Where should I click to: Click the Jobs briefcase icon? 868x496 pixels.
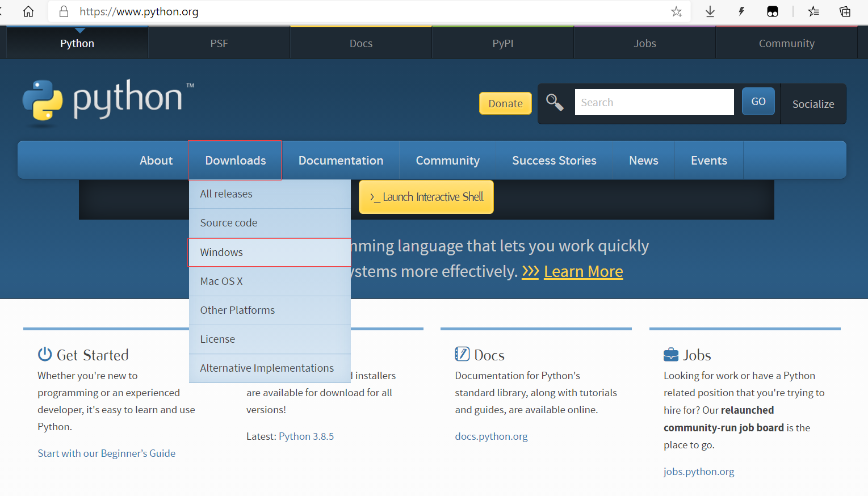tap(671, 355)
